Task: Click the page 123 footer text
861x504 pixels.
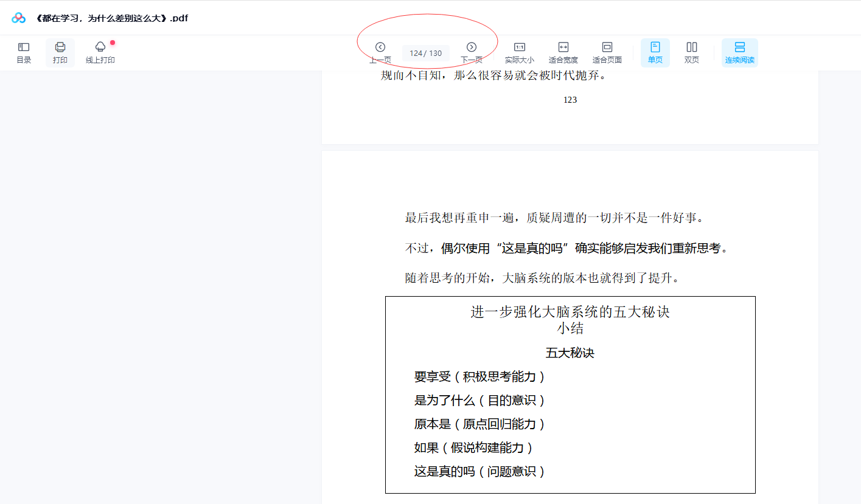Action: pyautogui.click(x=570, y=99)
